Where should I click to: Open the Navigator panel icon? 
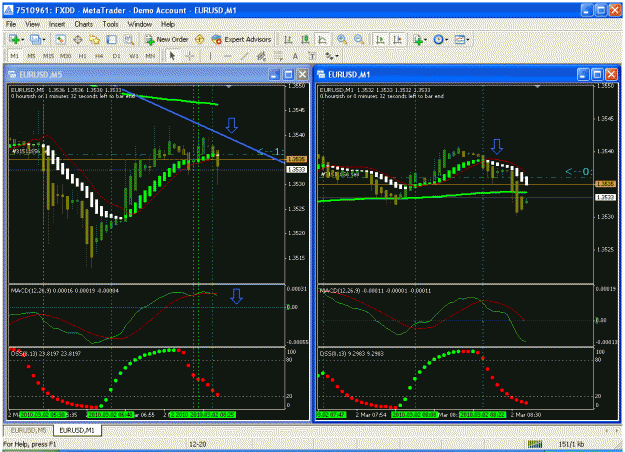(x=94, y=39)
